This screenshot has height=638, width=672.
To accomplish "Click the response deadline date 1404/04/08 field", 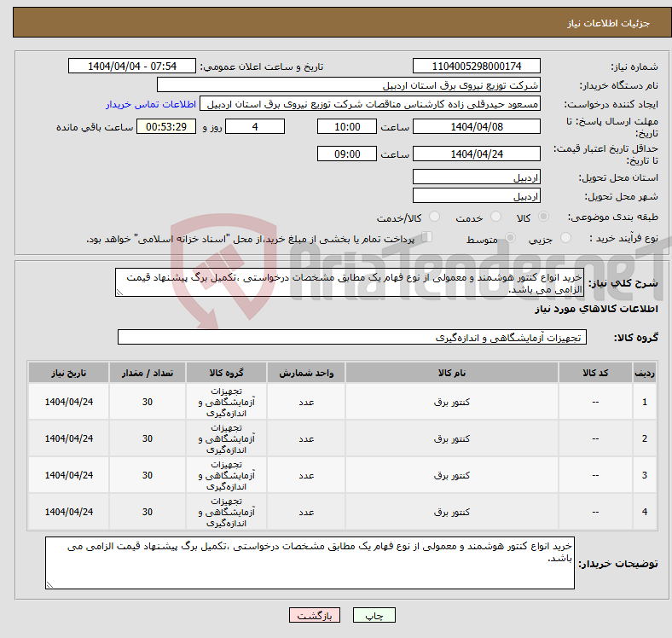I will point(476,126).
